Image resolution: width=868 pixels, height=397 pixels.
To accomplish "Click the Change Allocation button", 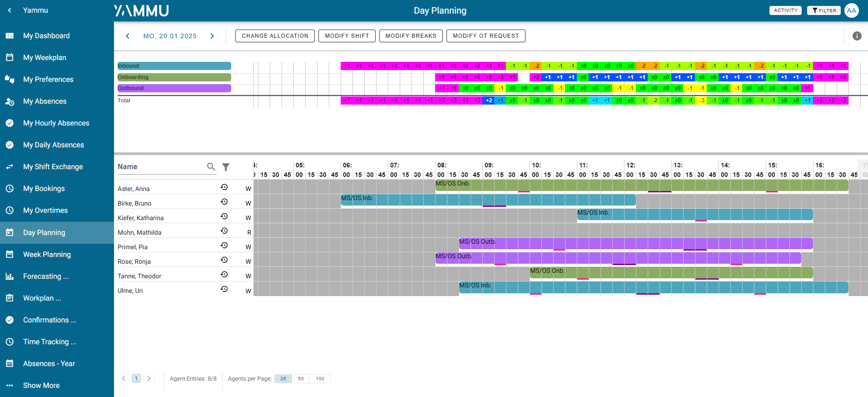I will 275,36.
